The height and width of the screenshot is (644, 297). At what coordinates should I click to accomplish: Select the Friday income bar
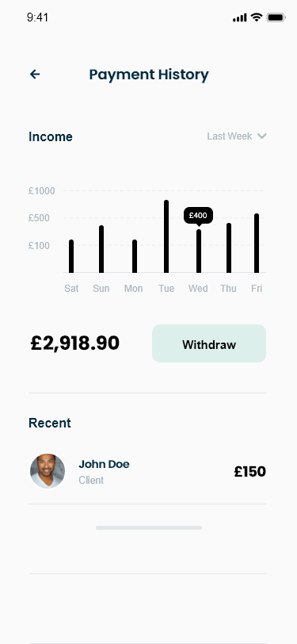(257, 243)
